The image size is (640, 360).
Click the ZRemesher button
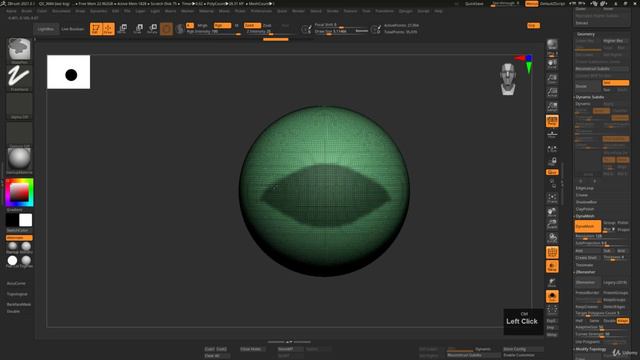point(588,282)
